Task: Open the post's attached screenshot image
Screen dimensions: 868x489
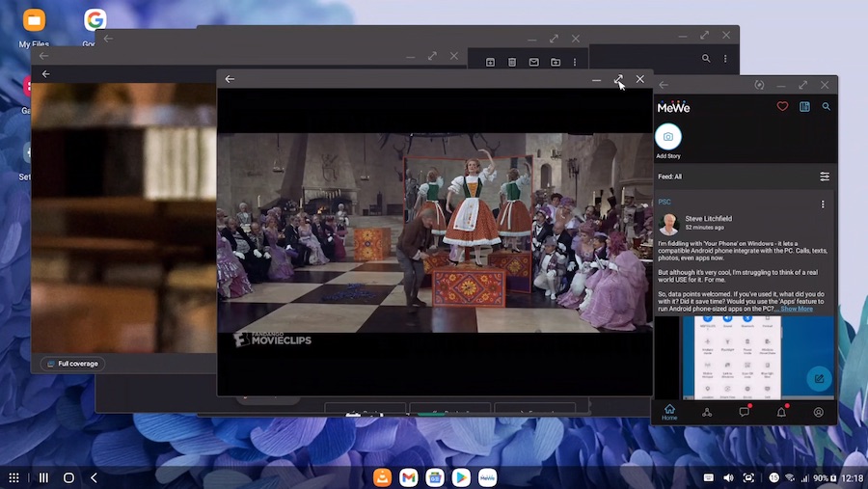Action: coord(744,357)
